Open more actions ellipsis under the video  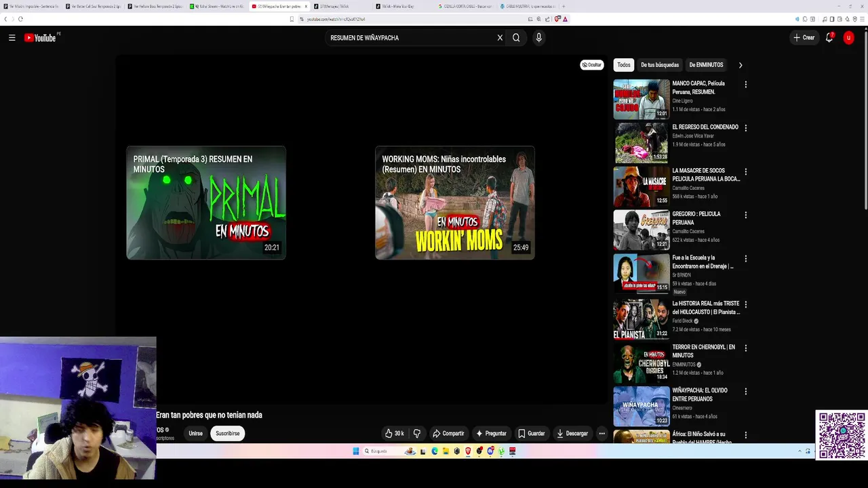[601, 433]
